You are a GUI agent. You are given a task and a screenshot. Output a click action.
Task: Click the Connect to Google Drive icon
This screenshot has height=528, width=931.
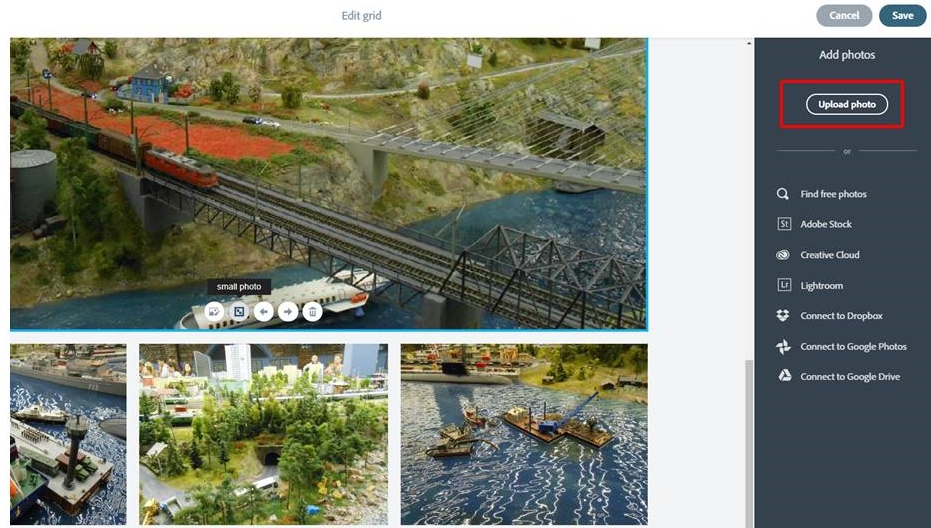[784, 376]
